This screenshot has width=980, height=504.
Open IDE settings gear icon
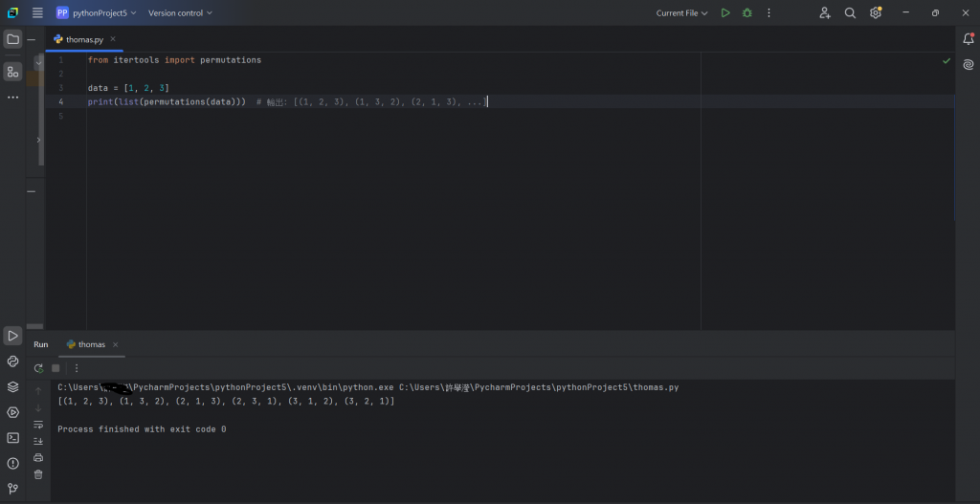click(x=876, y=12)
